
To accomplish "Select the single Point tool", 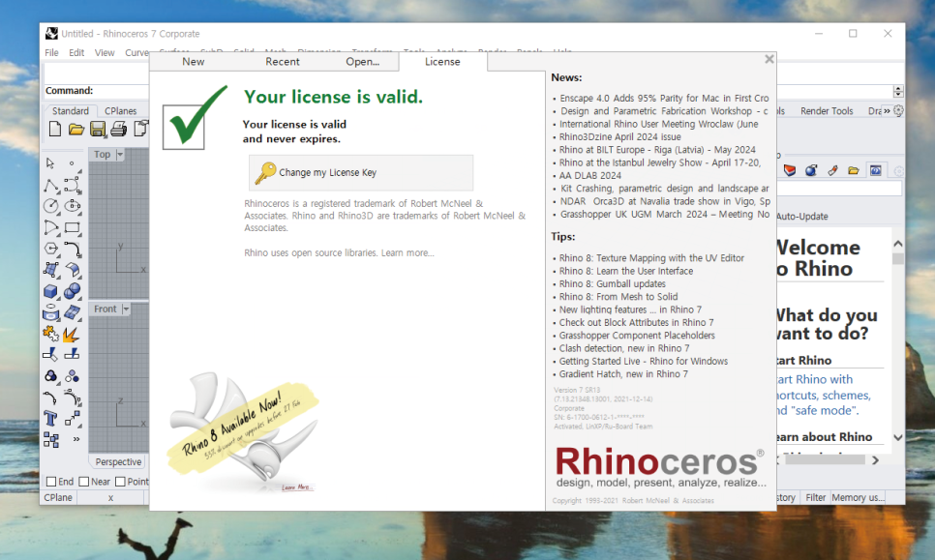I will click(73, 162).
